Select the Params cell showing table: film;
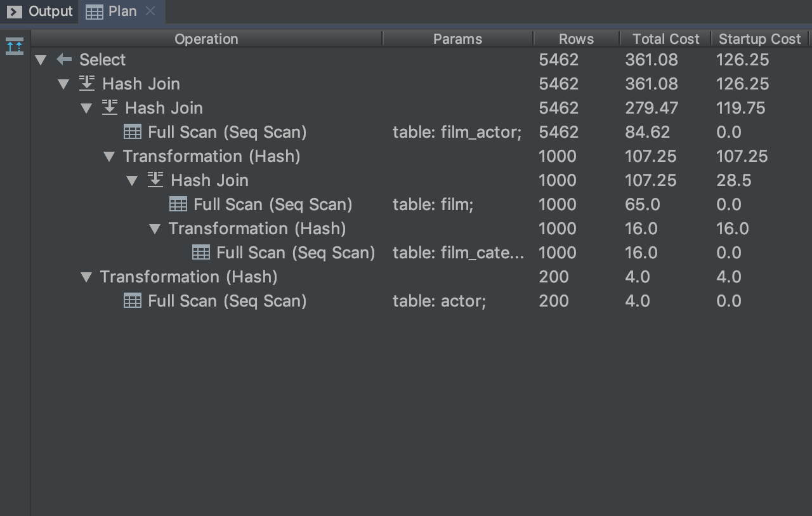Image resolution: width=812 pixels, height=516 pixels. [x=433, y=204]
